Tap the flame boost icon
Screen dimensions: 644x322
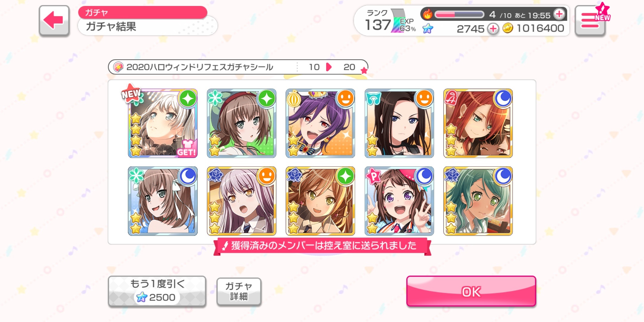pyautogui.click(x=428, y=14)
